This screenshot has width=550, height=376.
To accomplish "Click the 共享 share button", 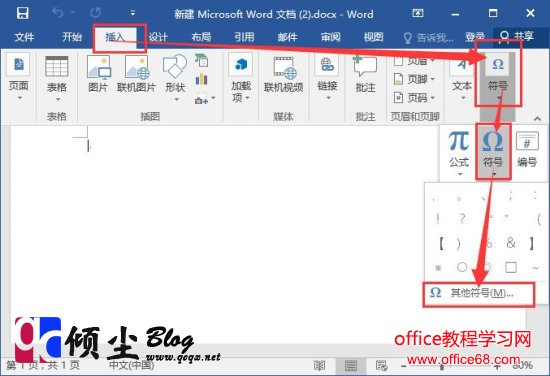I will point(516,36).
